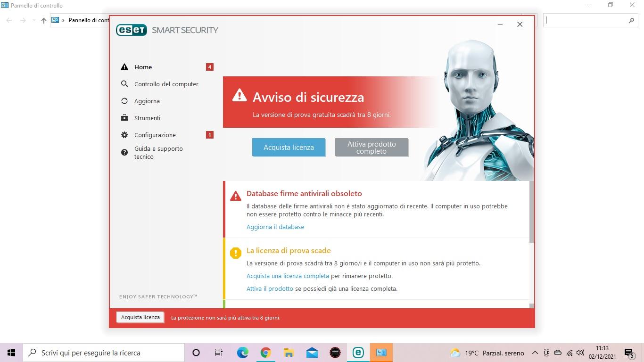This screenshot has width=644, height=362.
Task: Show hidden tray icons chevron
Action: tap(535, 353)
